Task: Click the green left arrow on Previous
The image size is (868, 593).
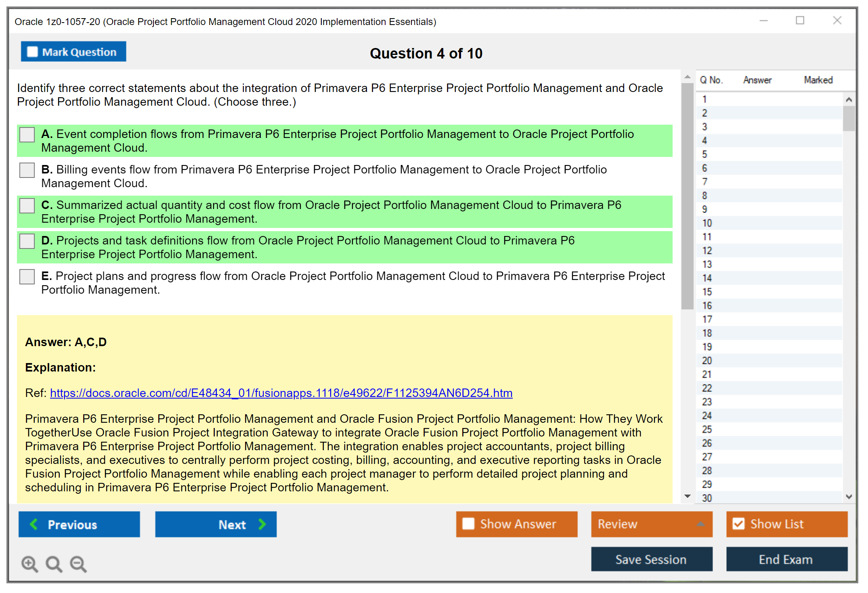Action: click(x=34, y=524)
